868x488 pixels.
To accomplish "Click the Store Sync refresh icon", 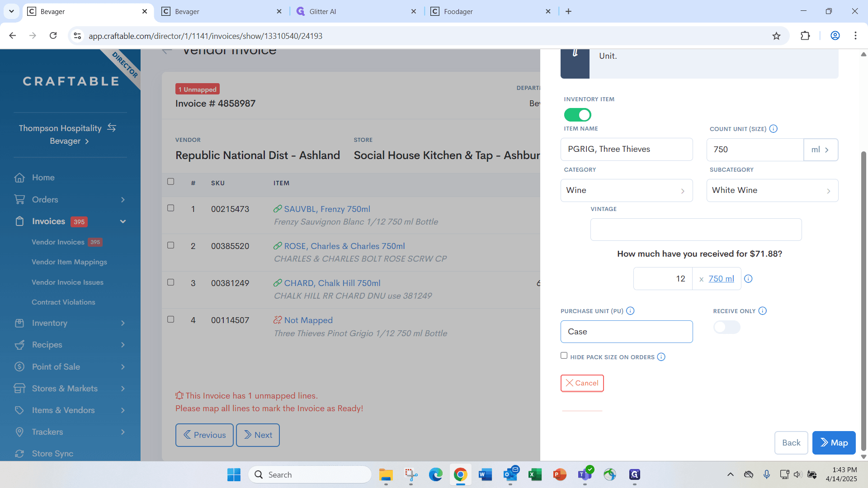I will [19, 454].
